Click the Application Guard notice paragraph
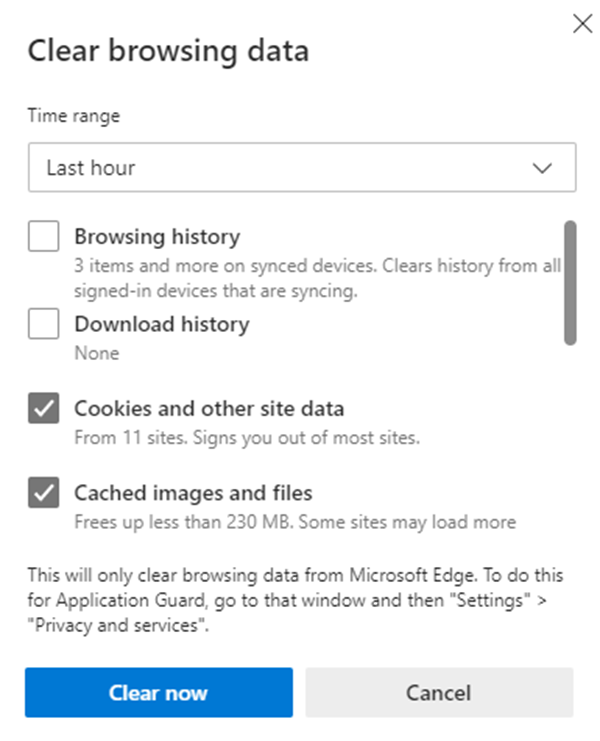Image resolution: width=600 pixels, height=741 pixels. (294, 598)
